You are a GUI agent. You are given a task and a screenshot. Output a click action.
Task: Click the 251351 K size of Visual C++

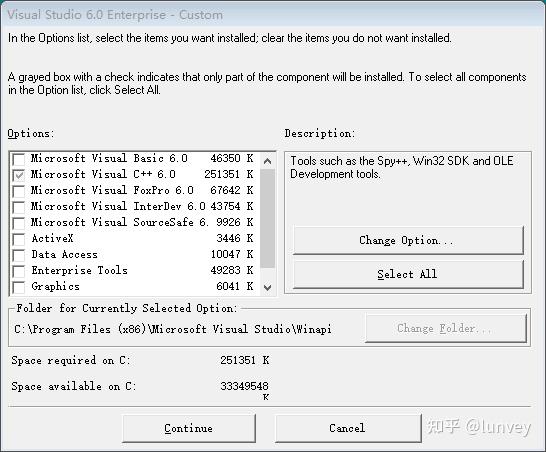click(x=229, y=174)
